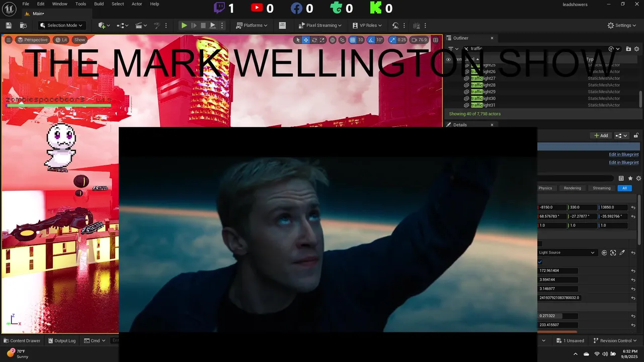
Task: Open the Actor menu
Action: coord(137,4)
